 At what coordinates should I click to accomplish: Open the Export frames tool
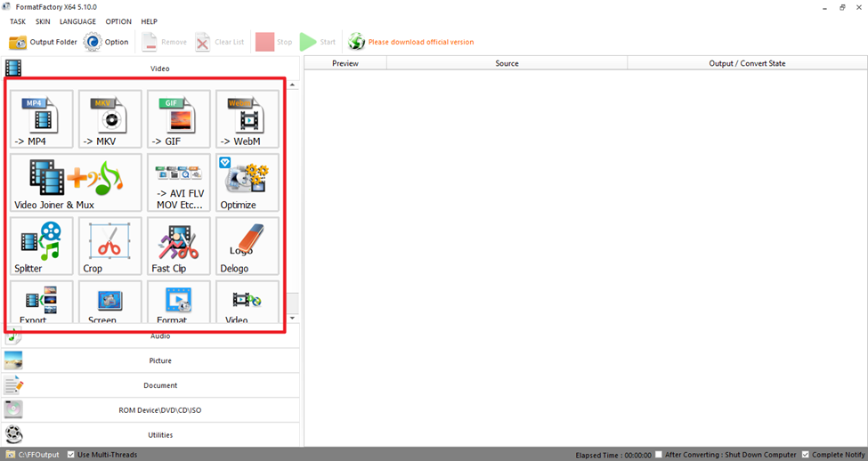(x=42, y=303)
